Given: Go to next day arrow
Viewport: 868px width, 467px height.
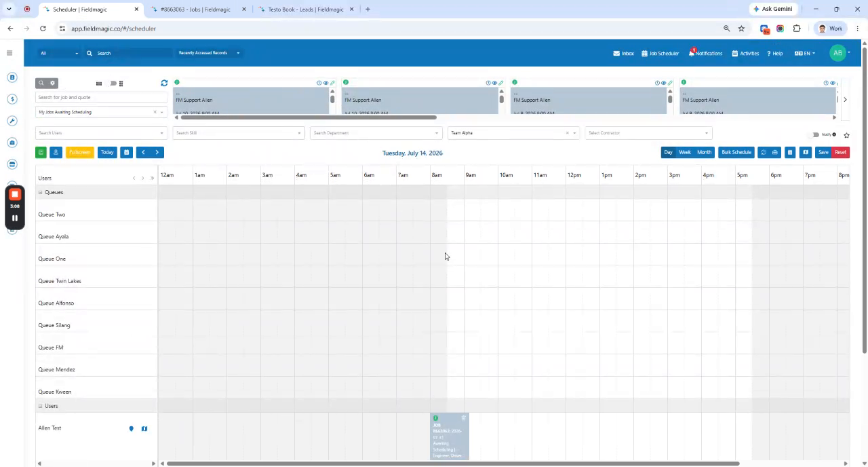Looking at the screenshot, I should pos(157,152).
